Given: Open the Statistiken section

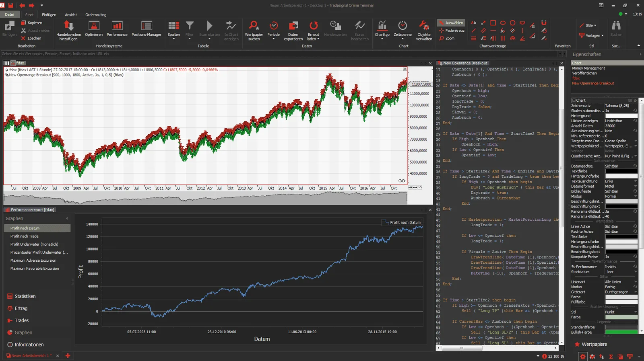Looking at the screenshot, I should 22,296.
